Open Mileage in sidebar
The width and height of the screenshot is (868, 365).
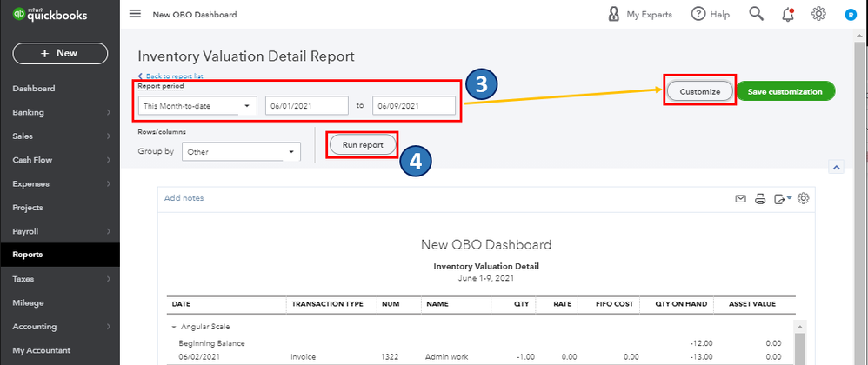pyautogui.click(x=28, y=302)
